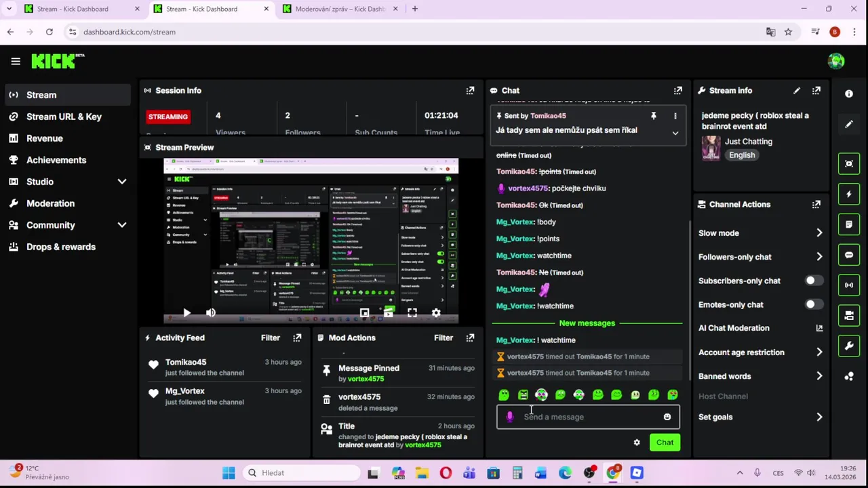Play the stream preview video
This screenshot has height=488, width=868.
click(x=186, y=312)
